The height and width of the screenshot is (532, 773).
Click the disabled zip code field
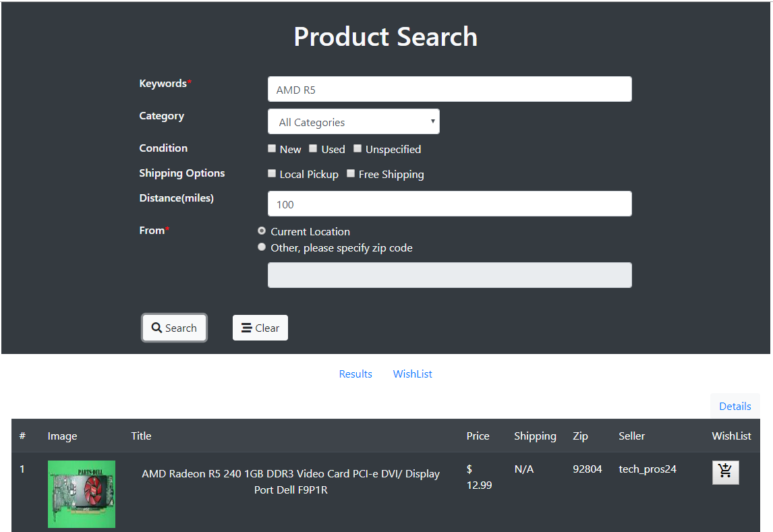coord(450,275)
